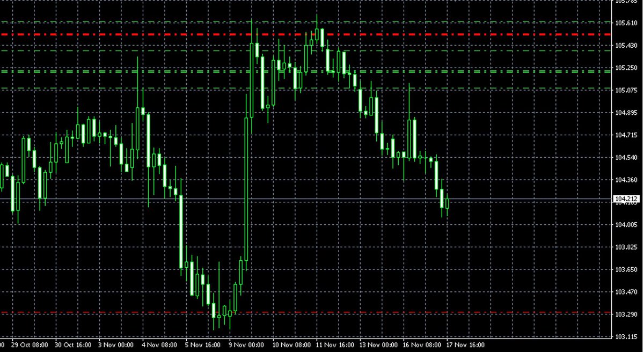Click the 3 Nov 00:00 time label

point(116,344)
